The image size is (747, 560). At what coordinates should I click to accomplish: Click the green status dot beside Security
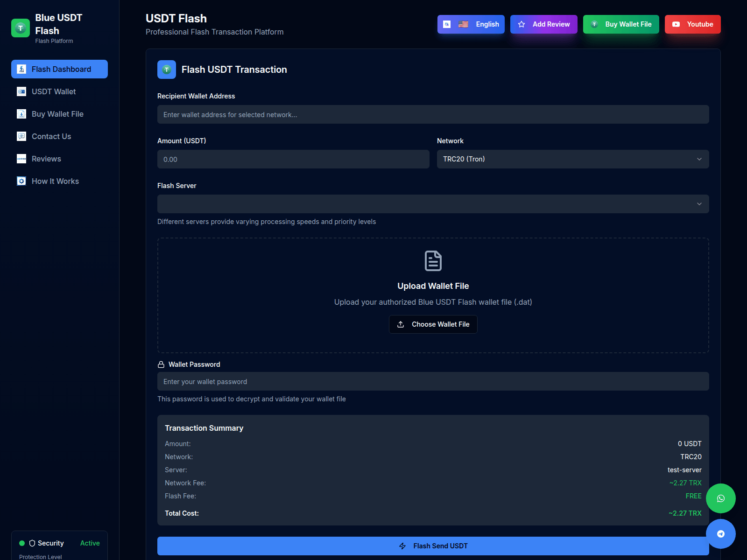(22, 543)
